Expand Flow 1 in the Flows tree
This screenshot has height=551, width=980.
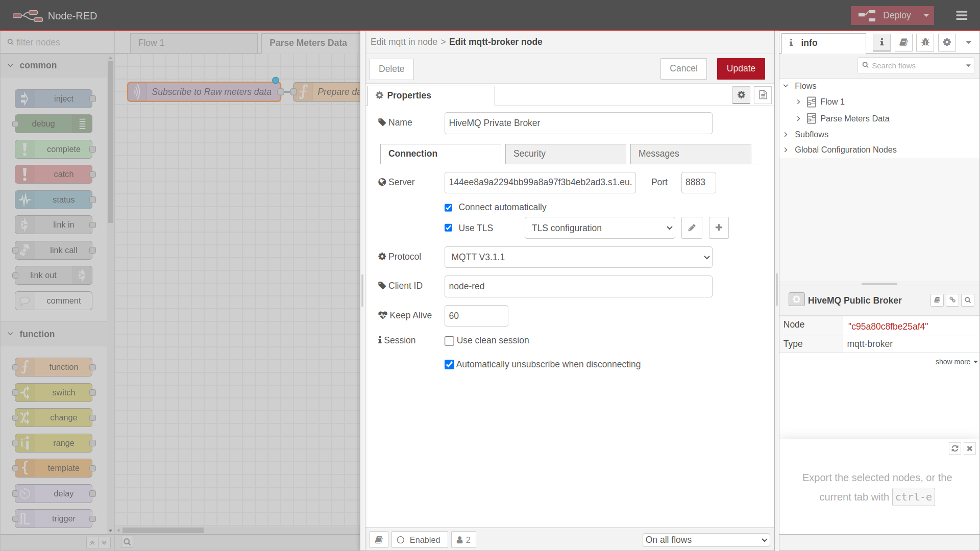pos(799,102)
